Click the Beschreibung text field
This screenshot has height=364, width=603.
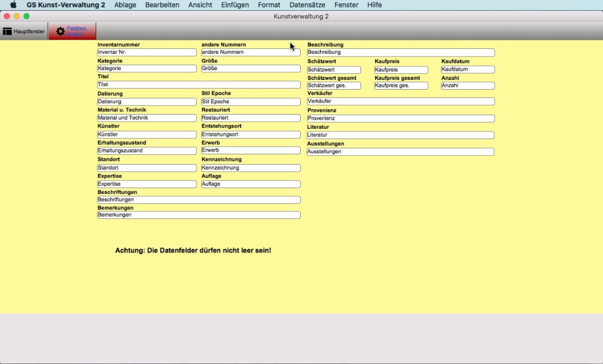pyautogui.click(x=401, y=53)
